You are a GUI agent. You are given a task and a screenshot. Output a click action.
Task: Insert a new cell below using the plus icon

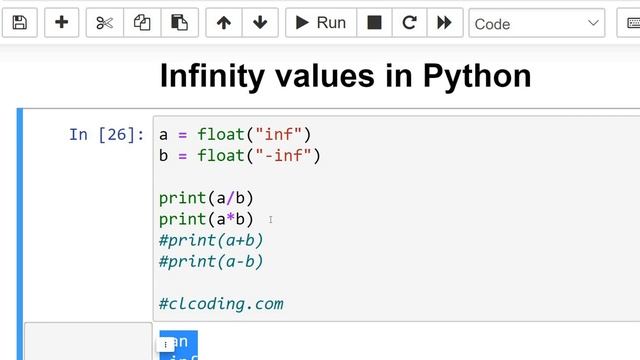click(62, 22)
